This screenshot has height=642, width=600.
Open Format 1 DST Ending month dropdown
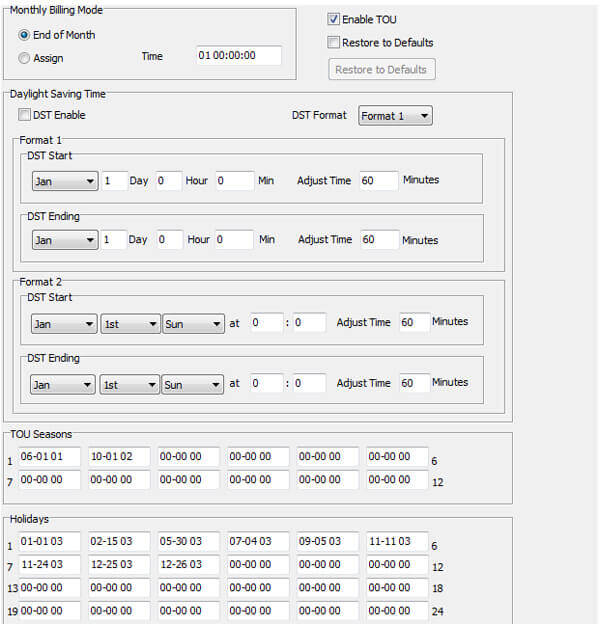[x=64, y=240]
